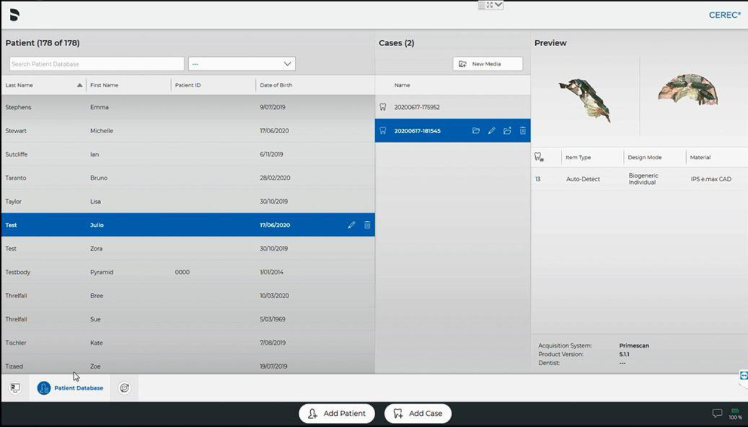This screenshot has width=748, height=427.
Task: Select patient row Threlfall Sue
Action: point(188,319)
